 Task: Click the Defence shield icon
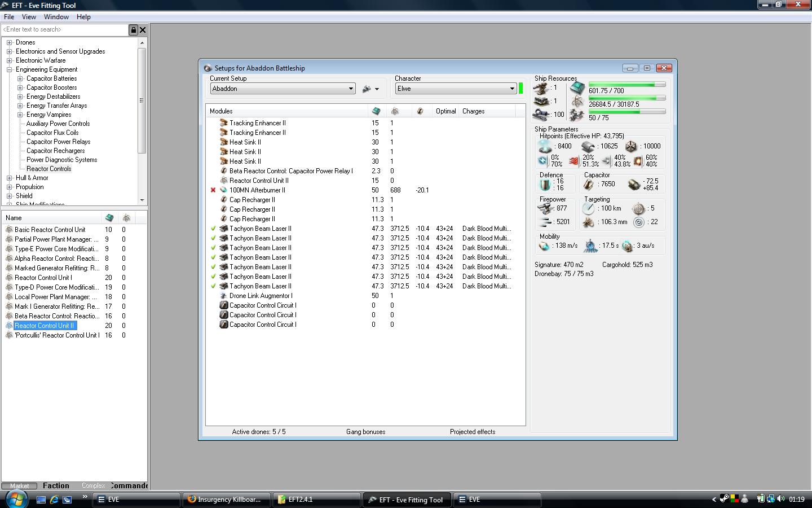coord(545,185)
